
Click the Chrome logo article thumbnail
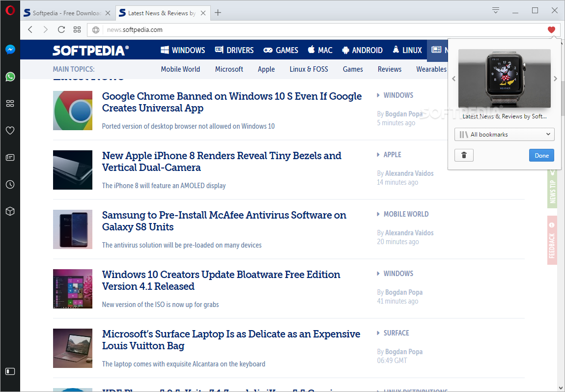point(73,110)
